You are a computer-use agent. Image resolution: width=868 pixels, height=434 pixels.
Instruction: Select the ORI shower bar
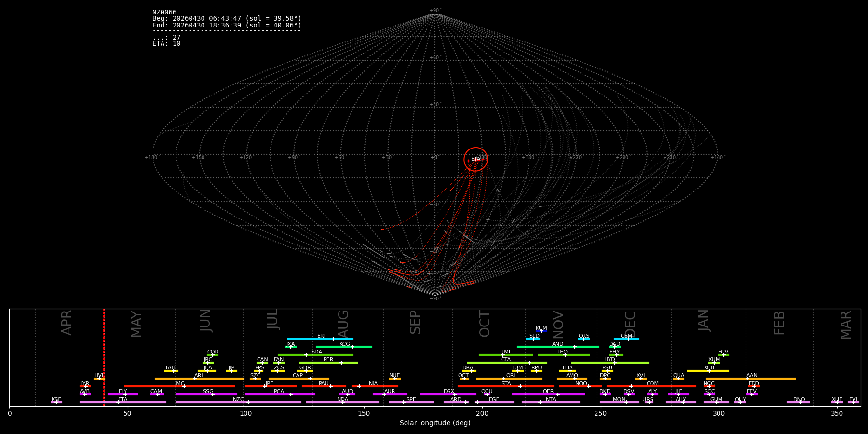[x=509, y=379]
